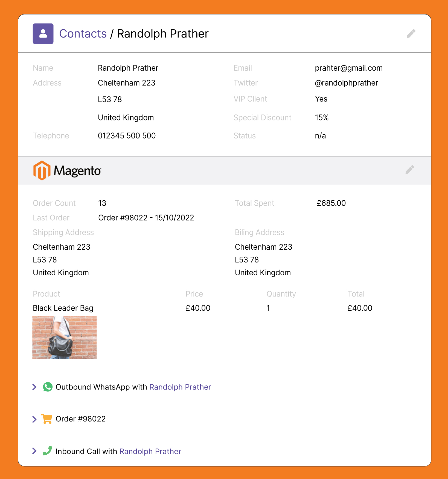The width and height of the screenshot is (448, 479).
Task: Select telephone number 012345 500 500
Action: tap(127, 135)
